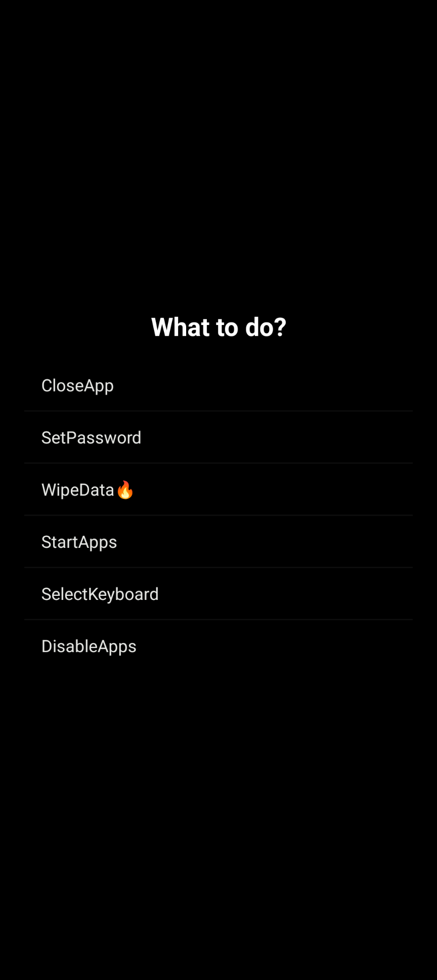Tap the WipeData text label
The height and width of the screenshot is (980, 437).
(77, 490)
